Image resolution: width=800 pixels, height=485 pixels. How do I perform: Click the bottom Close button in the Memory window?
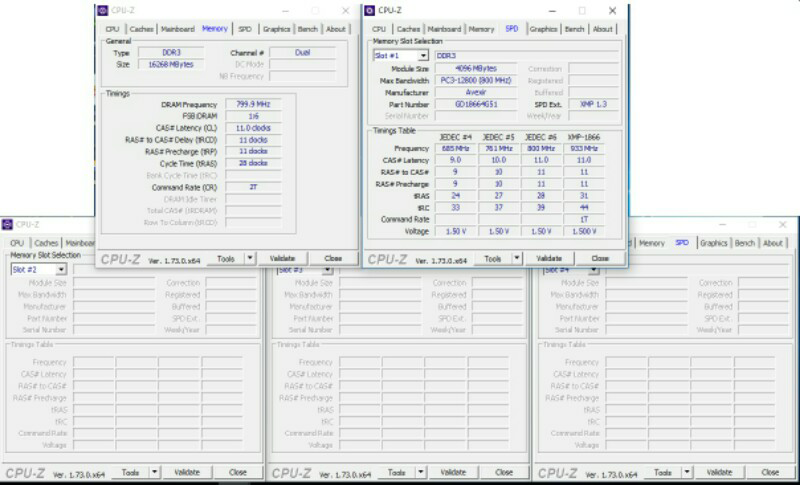pos(333,259)
